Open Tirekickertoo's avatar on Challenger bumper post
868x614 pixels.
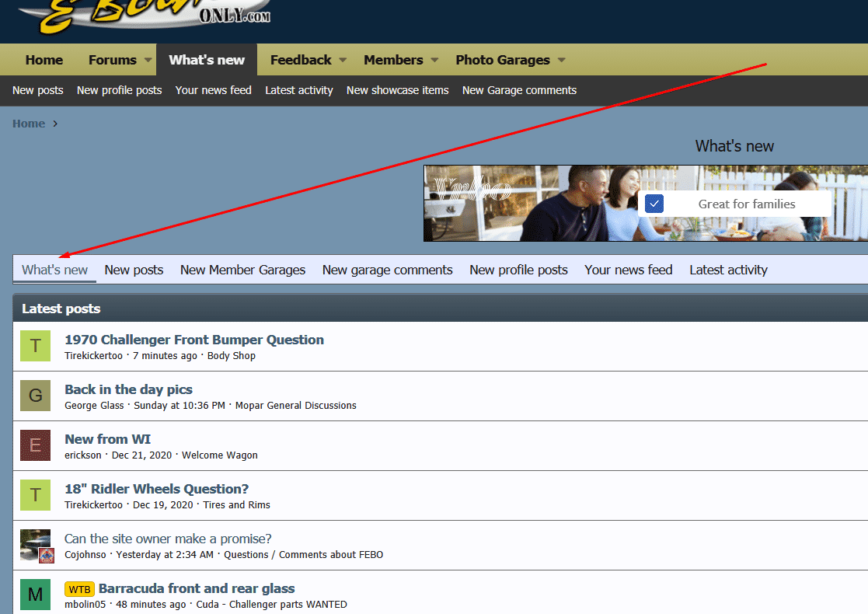coord(35,346)
